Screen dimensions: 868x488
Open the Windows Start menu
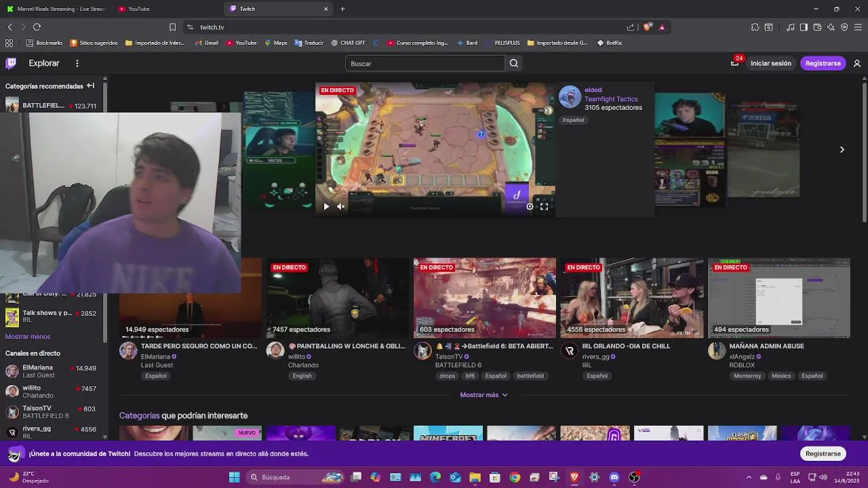[x=234, y=477]
